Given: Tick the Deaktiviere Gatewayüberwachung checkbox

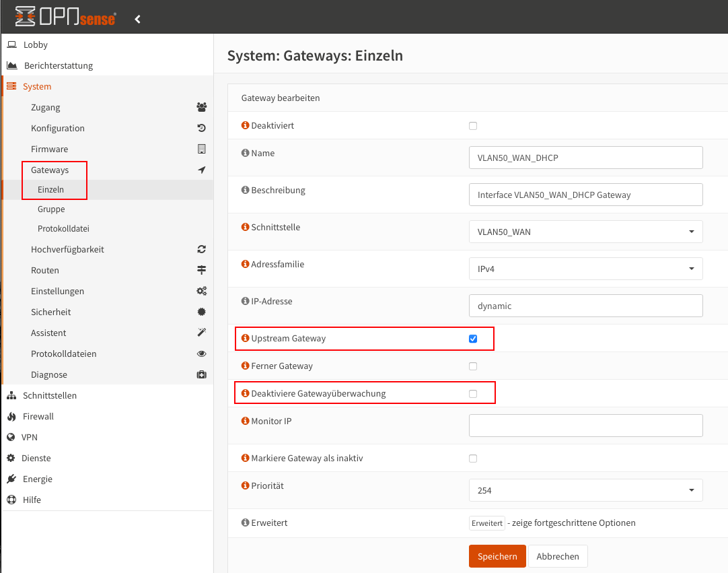Looking at the screenshot, I should (x=473, y=394).
